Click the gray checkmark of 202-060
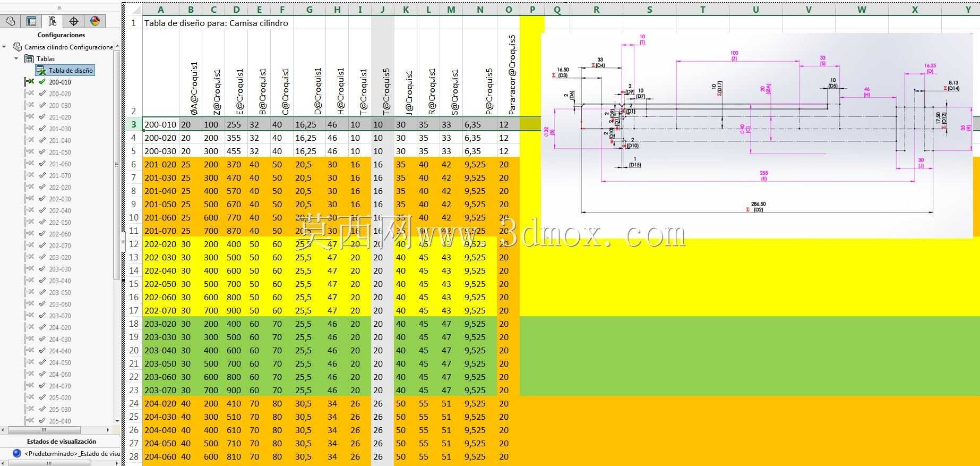980x466 pixels. (42, 234)
